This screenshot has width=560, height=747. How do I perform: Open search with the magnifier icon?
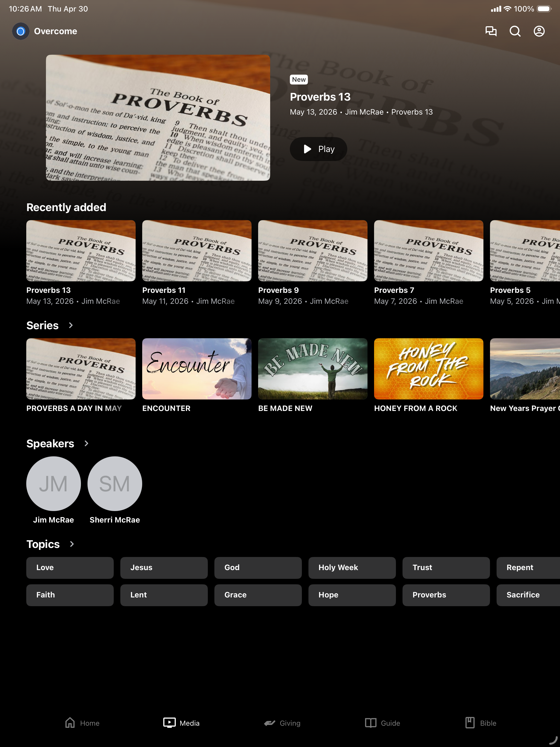(515, 31)
